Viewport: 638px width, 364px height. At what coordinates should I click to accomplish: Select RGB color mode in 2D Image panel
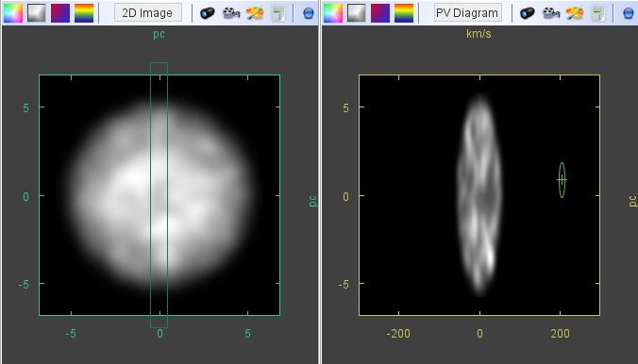[13, 13]
